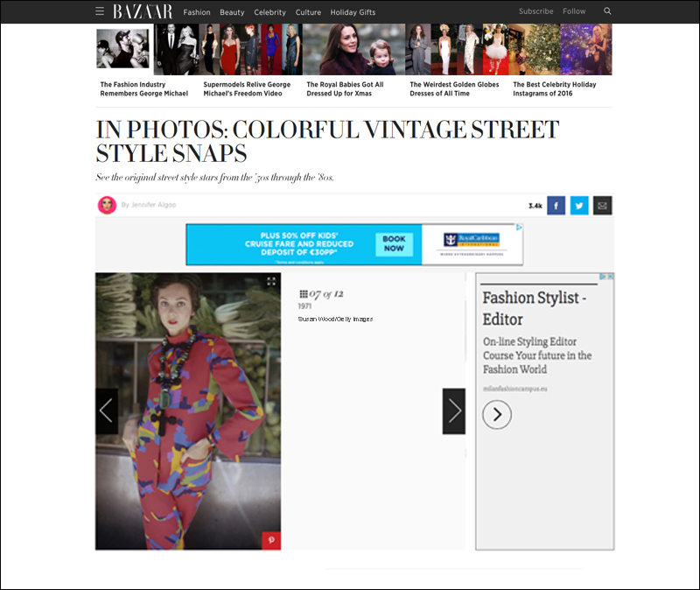700x590 pixels.
Task: Share article on Twitter
Action: pyautogui.click(x=579, y=206)
